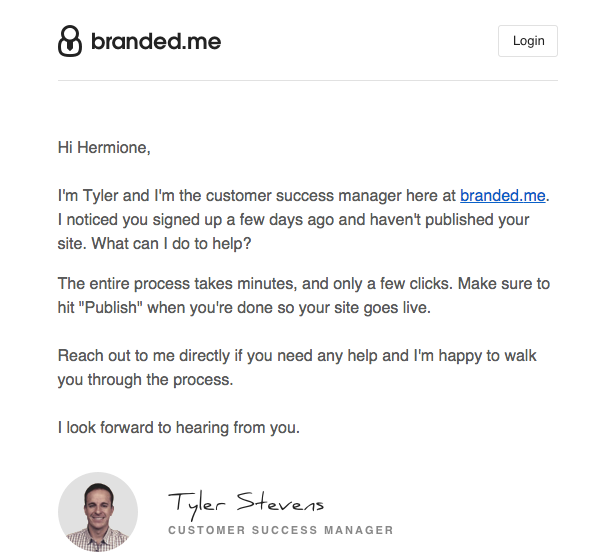Follow the blue branded.me hyperlink

coord(502,196)
